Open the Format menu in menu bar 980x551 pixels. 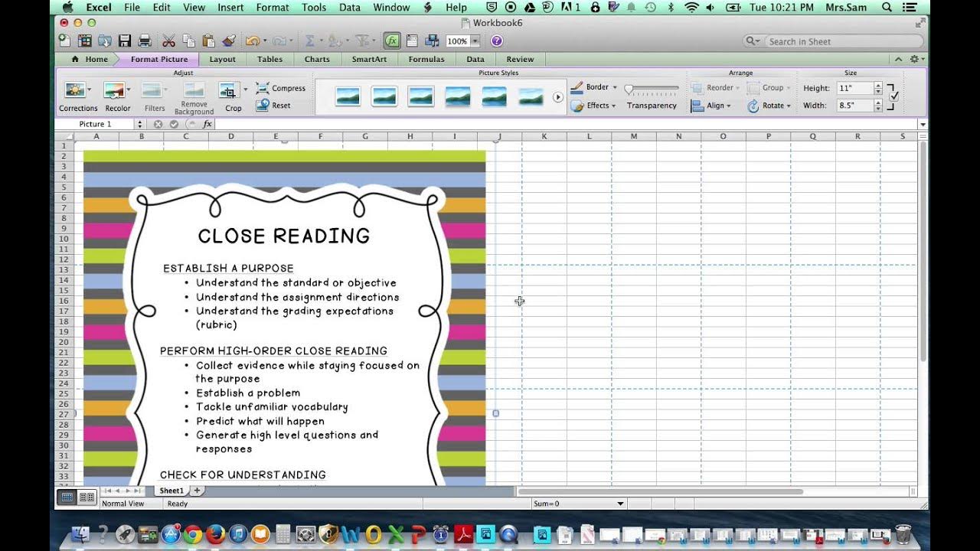coord(273,8)
